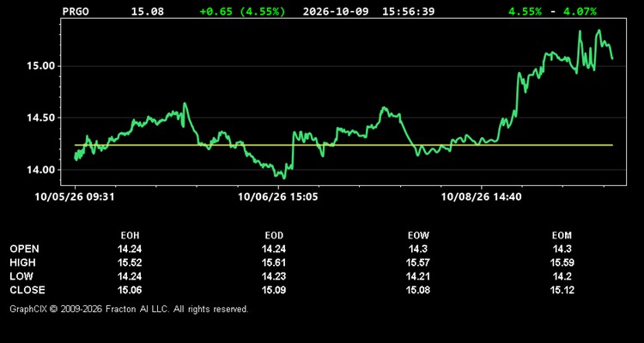
Task: Click the 10/05/26 09:31 axis label
Action: tap(75, 197)
